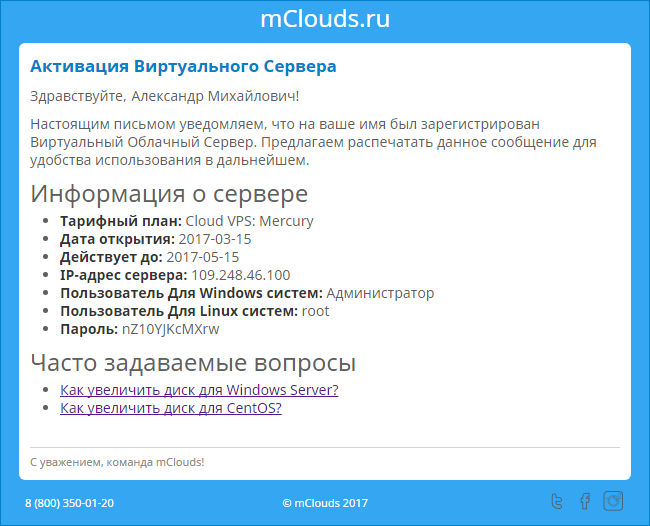Open the Instagram icon in the footer
This screenshot has width=650, height=526.
click(x=613, y=501)
